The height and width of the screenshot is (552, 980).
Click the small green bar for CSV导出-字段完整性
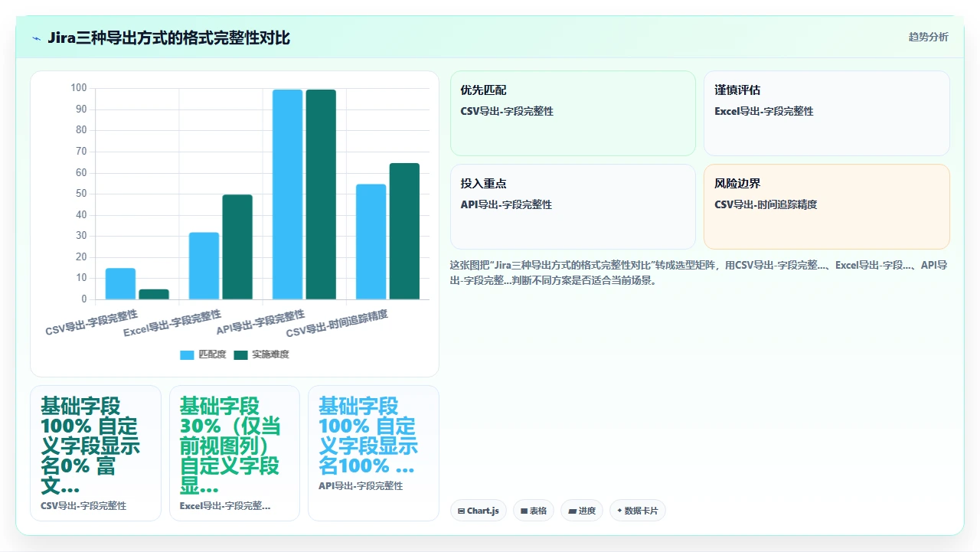pyautogui.click(x=154, y=294)
